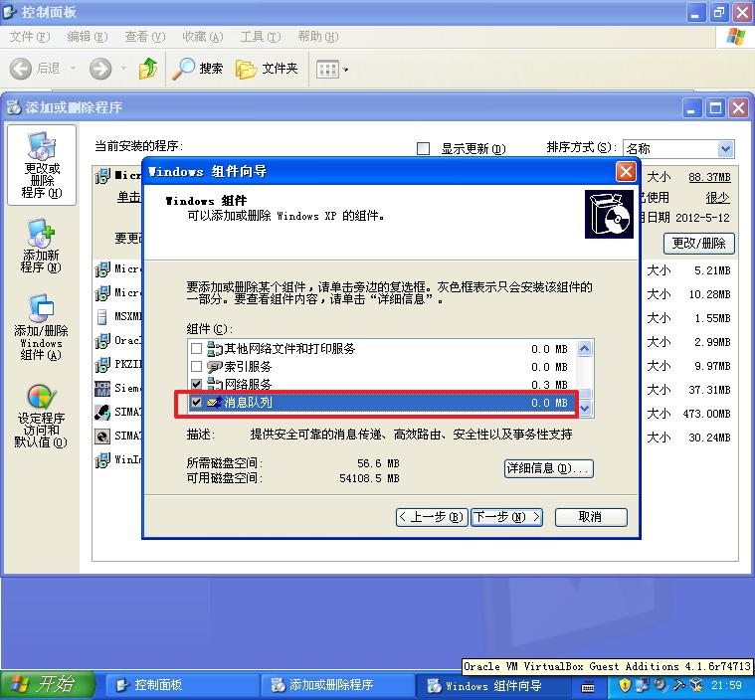
Task: Uncheck 消息队列 component checkbox
Action: click(196, 402)
